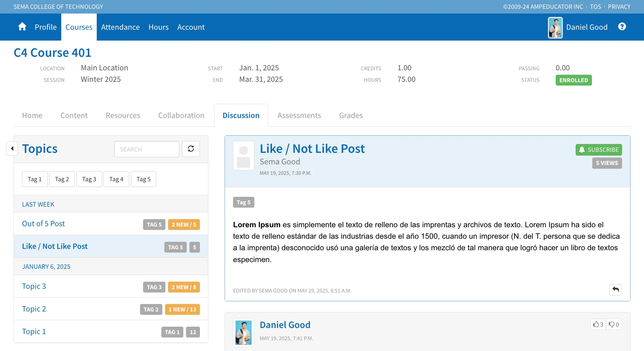The image size is (644, 351).
Task: Click the TOS link in header
Action: pyautogui.click(x=596, y=7)
